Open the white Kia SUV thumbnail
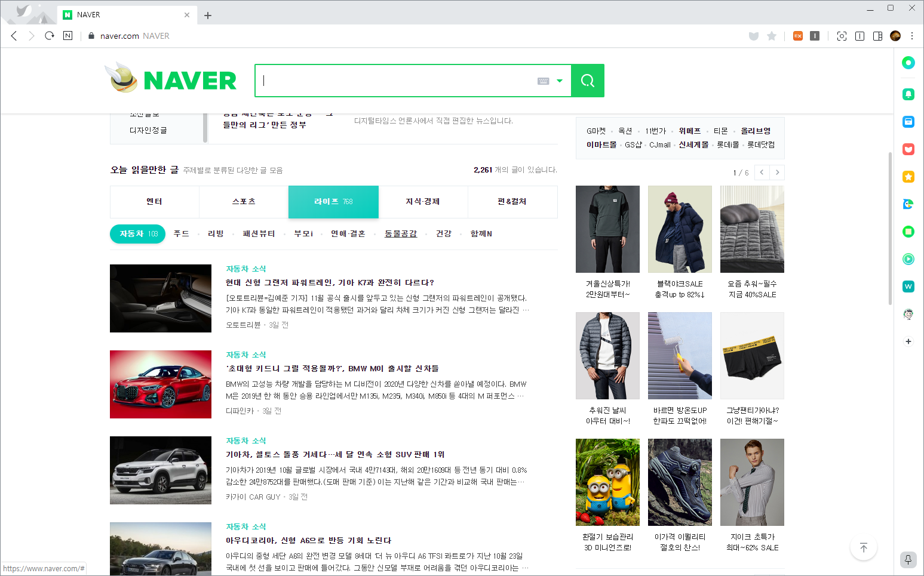The height and width of the screenshot is (576, 924). pos(161,470)
